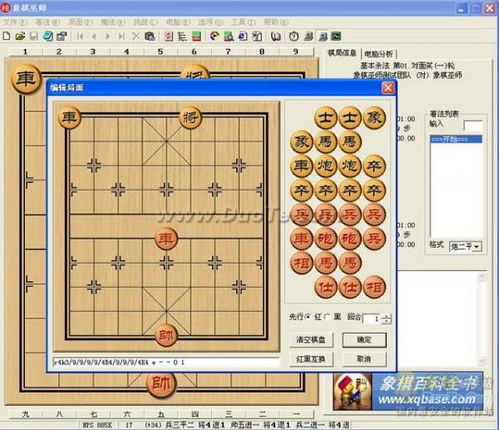The height and width of the screenshot is (430, 499).
Task: Click black 將 on the edit dialog board
Action: [x=190, y=117]
